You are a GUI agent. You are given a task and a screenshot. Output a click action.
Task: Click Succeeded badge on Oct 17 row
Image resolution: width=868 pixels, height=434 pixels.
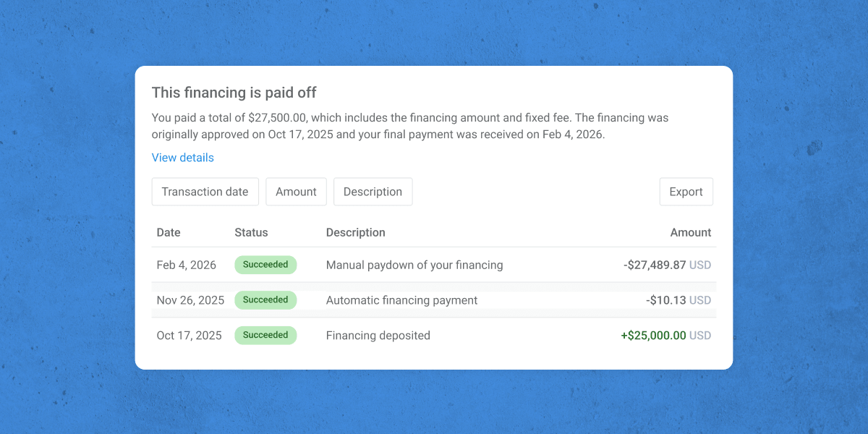click(265, 336)
